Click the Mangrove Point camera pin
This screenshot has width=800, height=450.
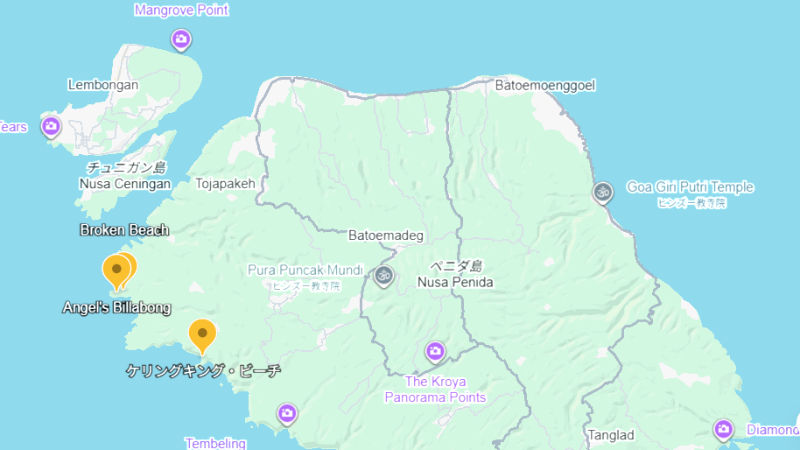click(181, 40)
